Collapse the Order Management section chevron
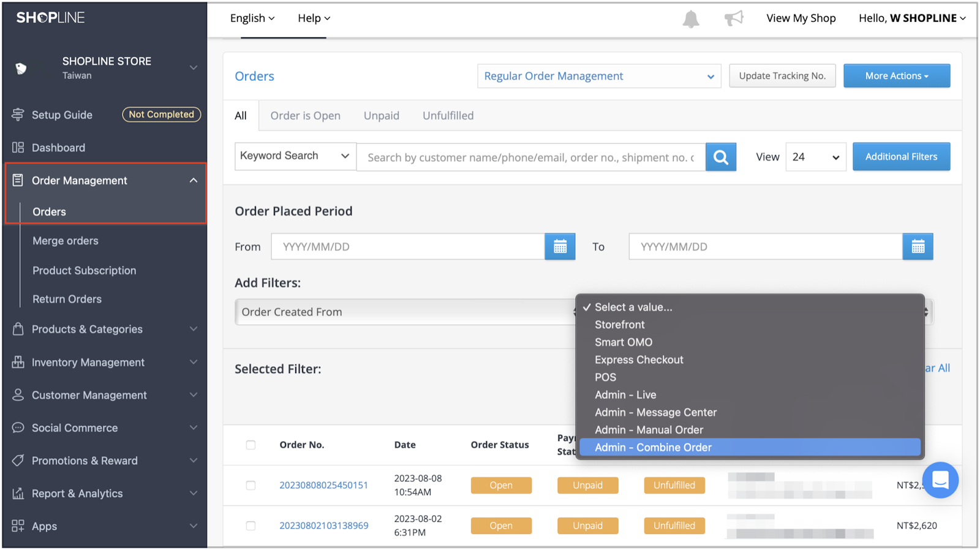This screenshot has width=980, height=550. (194, 180)
